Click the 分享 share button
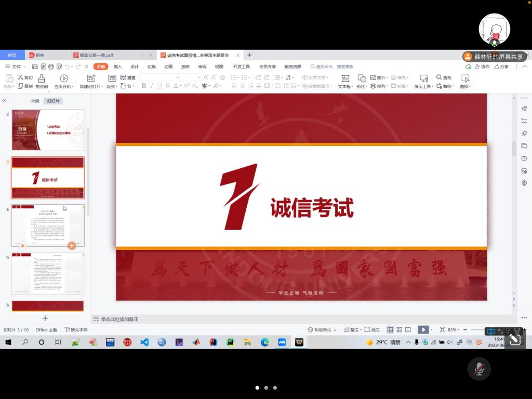The image size is (532, 399). [501, 66]
